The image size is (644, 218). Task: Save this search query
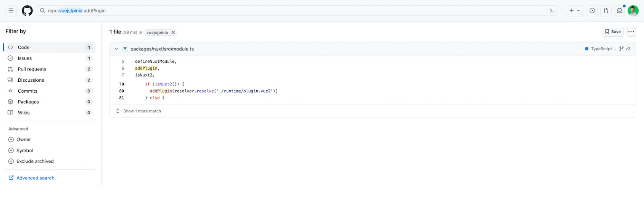tap(612, 32)
